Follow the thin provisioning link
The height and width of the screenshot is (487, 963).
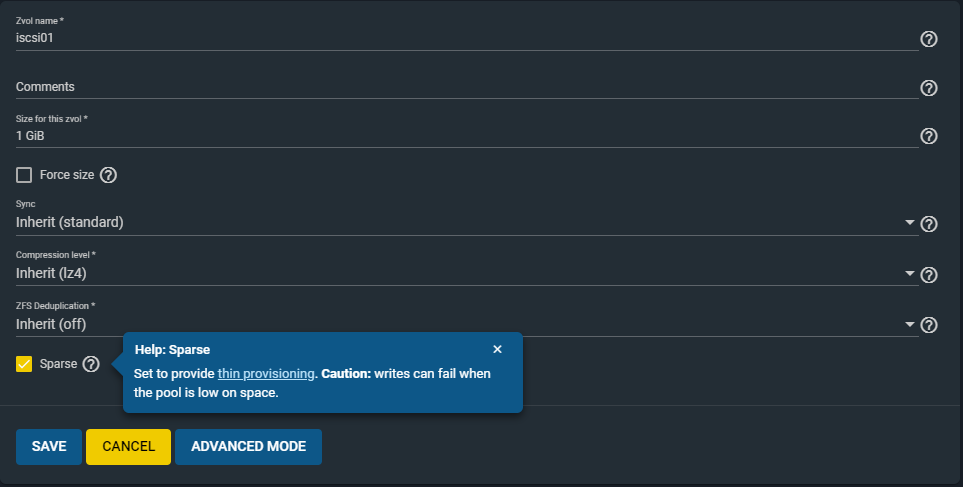pyautogui.click(x=266, y=373)
